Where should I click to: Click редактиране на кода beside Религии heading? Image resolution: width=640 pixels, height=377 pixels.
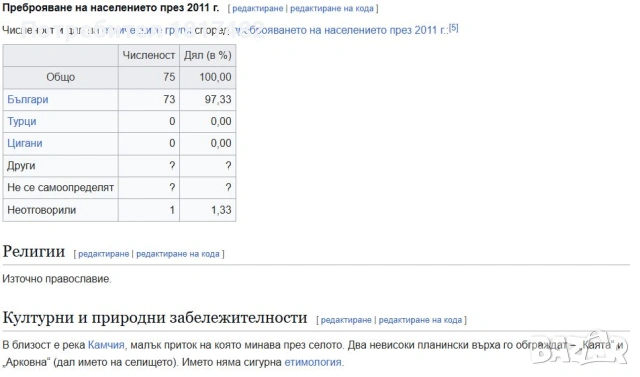point(178,254)
